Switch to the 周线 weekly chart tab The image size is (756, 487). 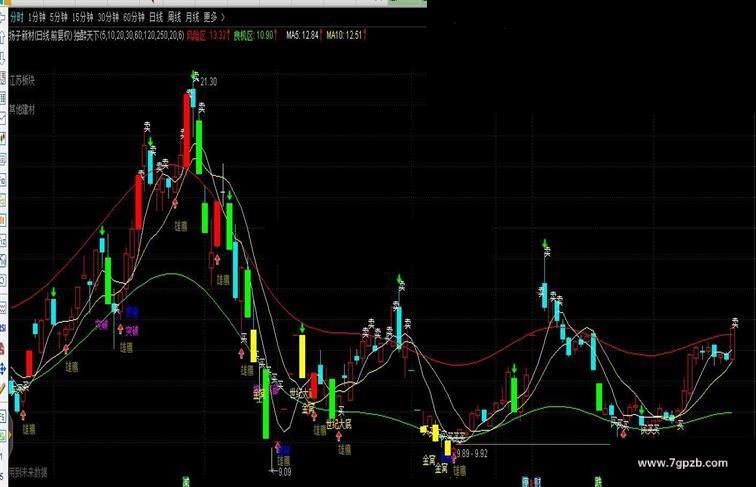pos(174,18)
